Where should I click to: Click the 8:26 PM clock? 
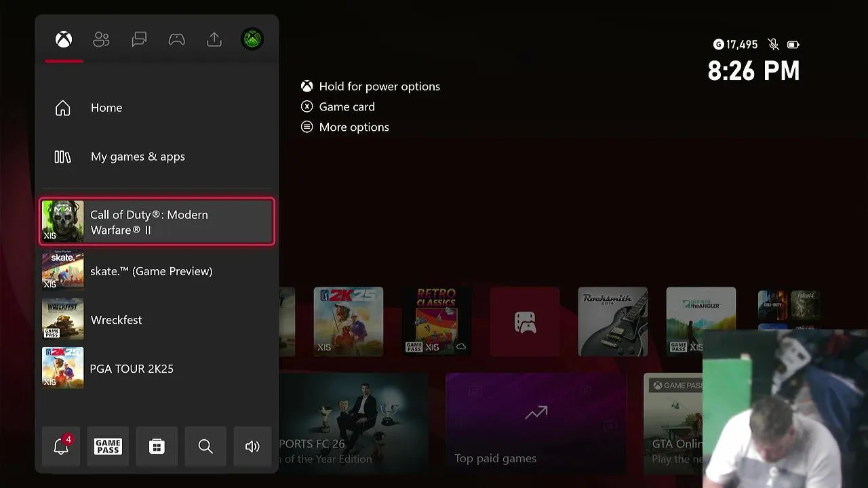(754, 70)
